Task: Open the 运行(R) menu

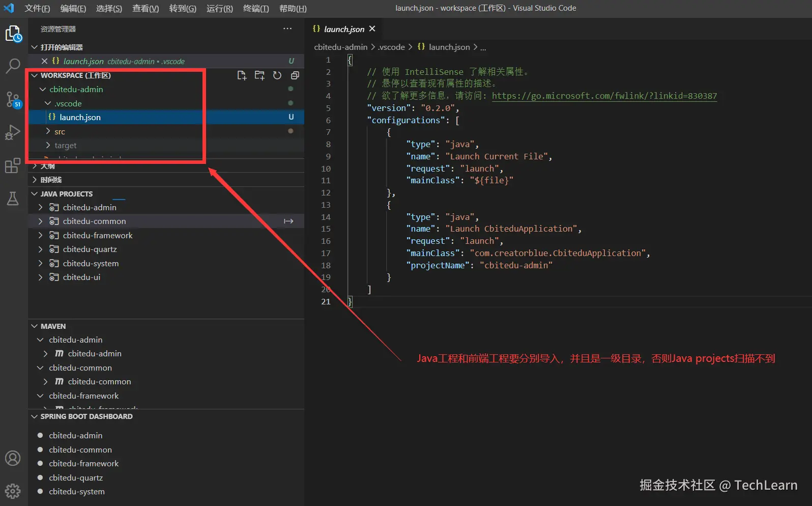Action: point(220,8)
